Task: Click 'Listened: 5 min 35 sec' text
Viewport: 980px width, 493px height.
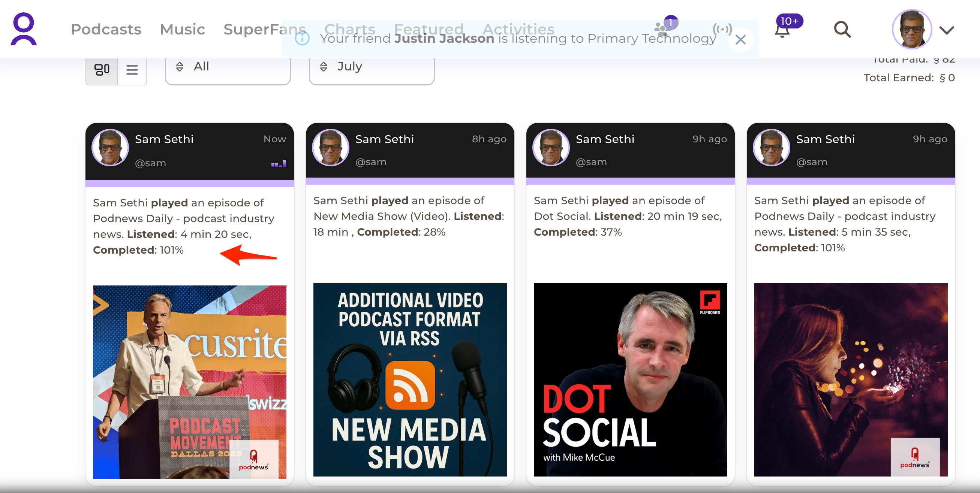Action: [x=849, y=232]
